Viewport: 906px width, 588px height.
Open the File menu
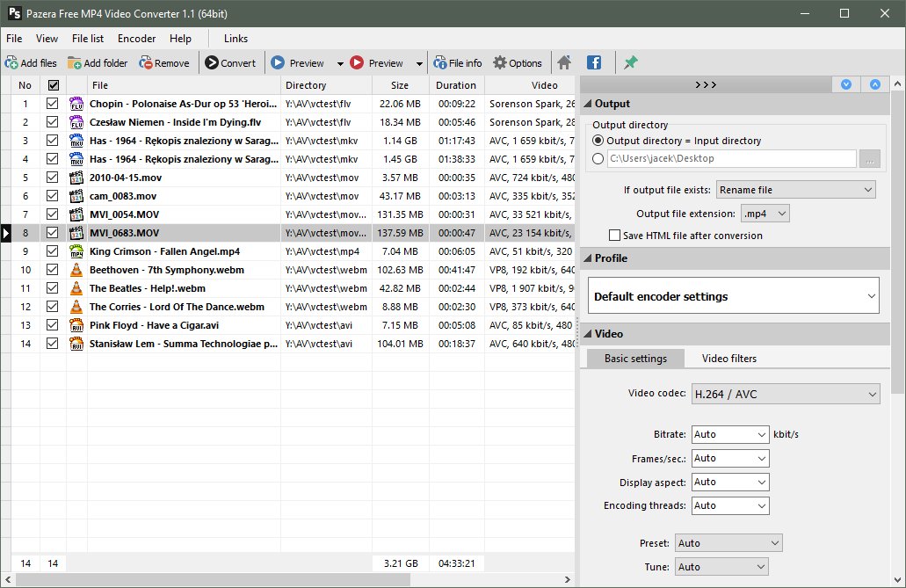pos(14,38)
